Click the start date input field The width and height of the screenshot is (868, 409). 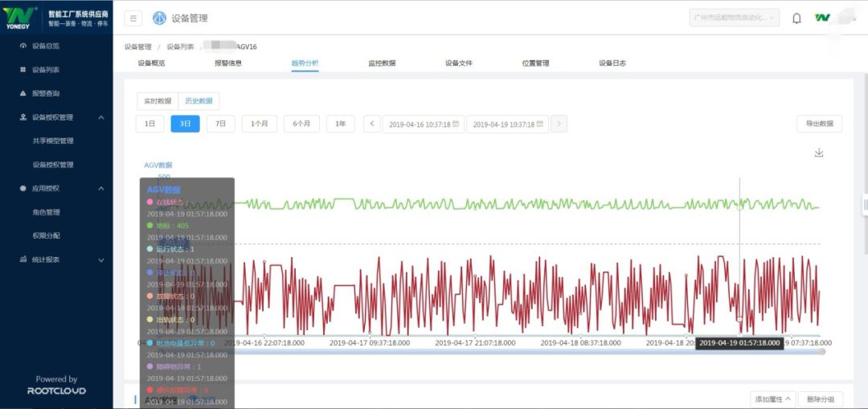tap(424, 125)
